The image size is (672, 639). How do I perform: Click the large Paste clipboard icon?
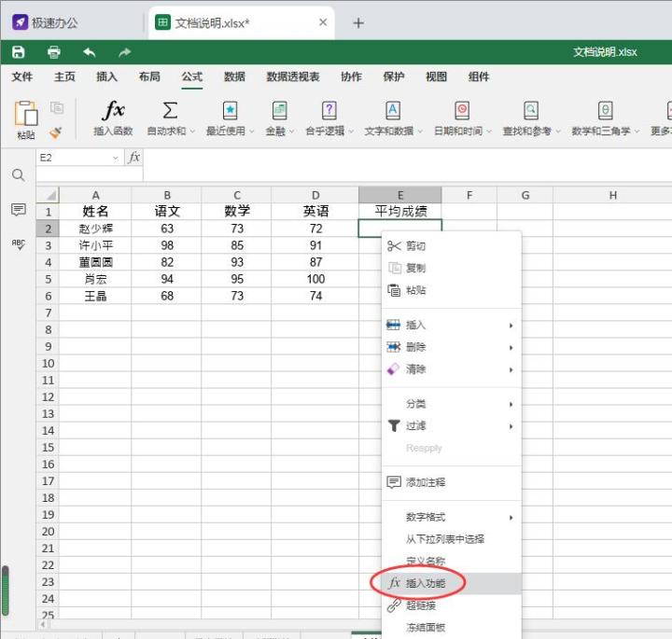(x=26, y=113)
